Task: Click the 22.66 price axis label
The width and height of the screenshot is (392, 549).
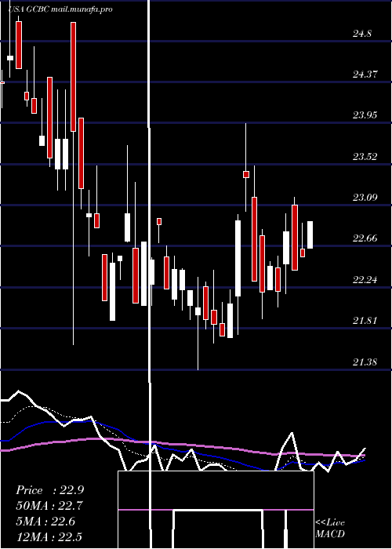Action: coord(365,238)
